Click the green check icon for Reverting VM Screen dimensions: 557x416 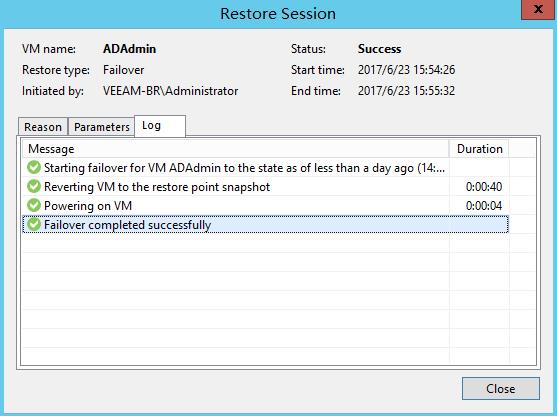[x=34, y=187]
